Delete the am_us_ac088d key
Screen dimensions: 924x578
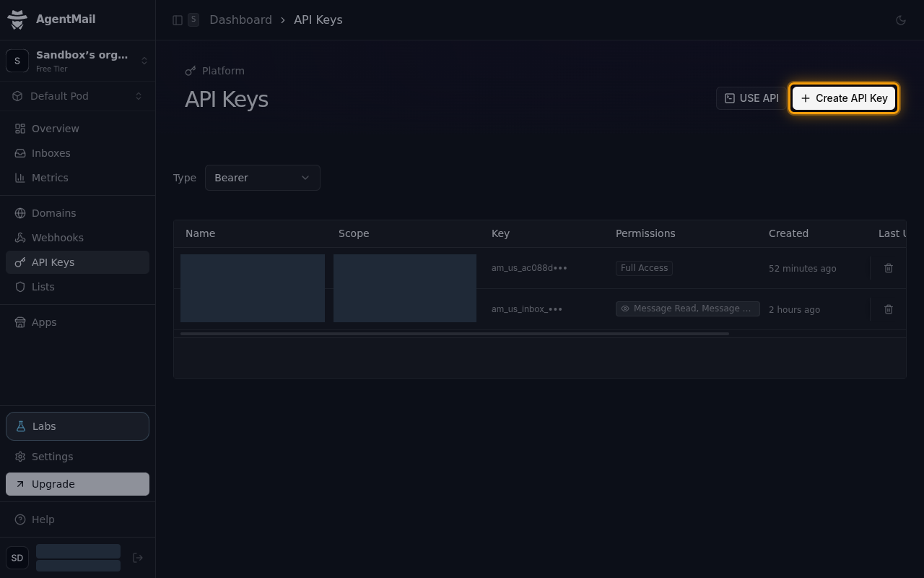(x=889, y=268)
